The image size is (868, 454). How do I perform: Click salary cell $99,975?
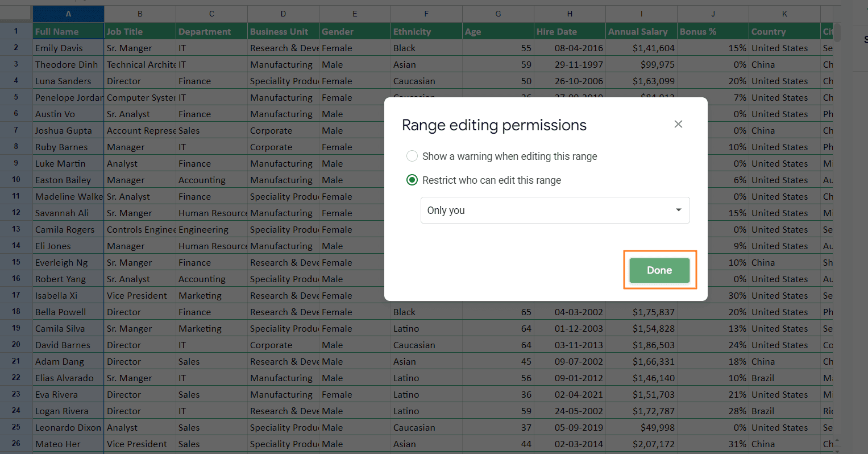[x=641, y=64]
